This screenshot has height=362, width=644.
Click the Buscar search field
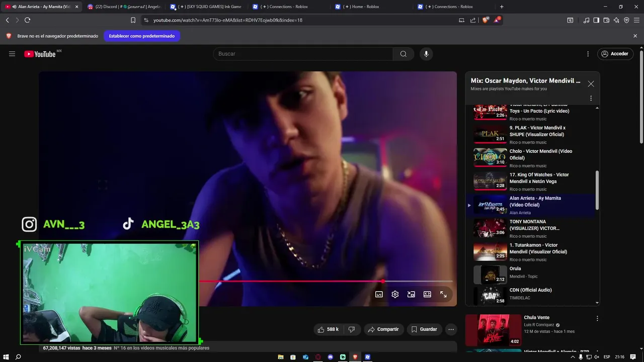point(303,54)
